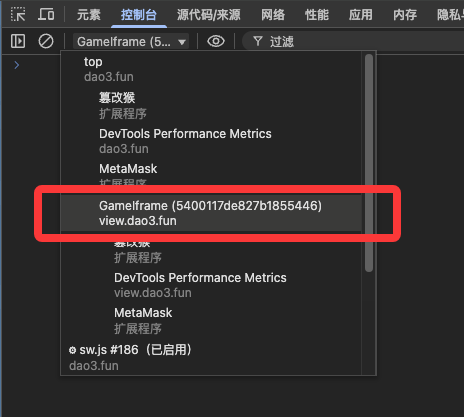The width and height of the screenshot is (464, 417).
Task: Activate the inspect element picker icon
Action: [18, 14]
